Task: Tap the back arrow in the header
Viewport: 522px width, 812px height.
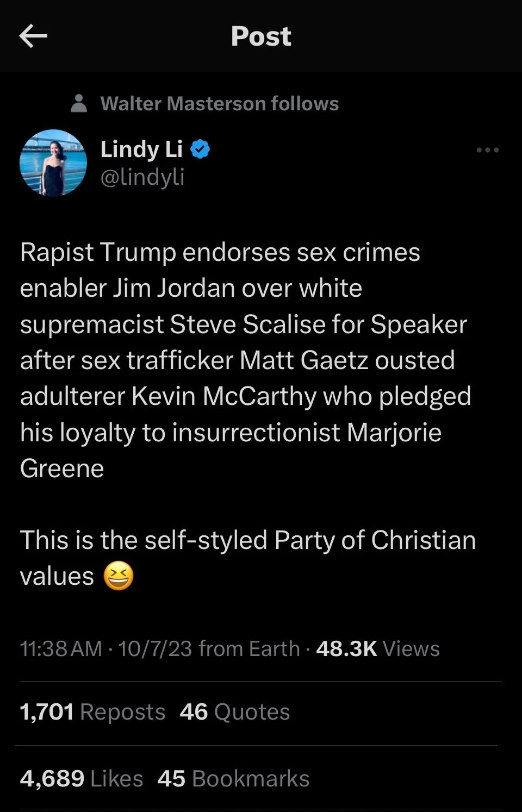Action: [x=33, y=36]
